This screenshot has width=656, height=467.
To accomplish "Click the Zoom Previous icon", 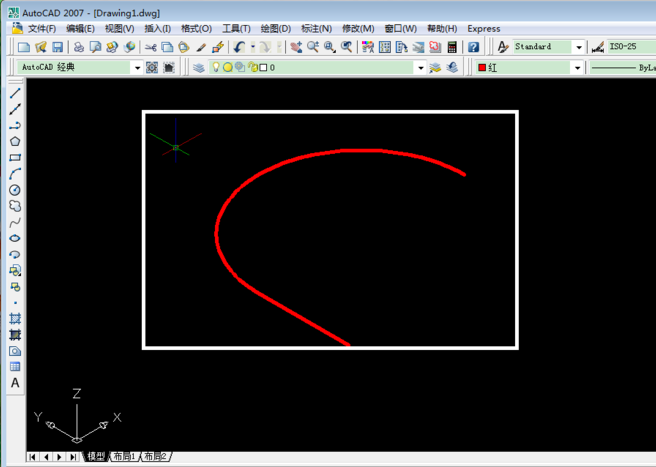I will [346, 47].
